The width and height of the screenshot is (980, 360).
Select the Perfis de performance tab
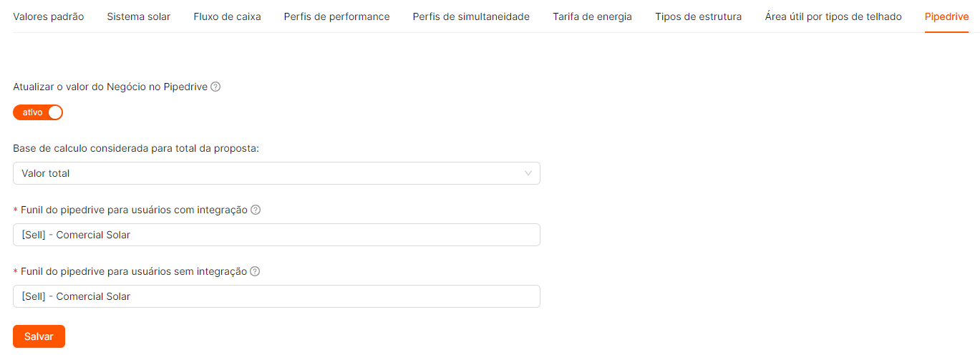tap(336, 16)
